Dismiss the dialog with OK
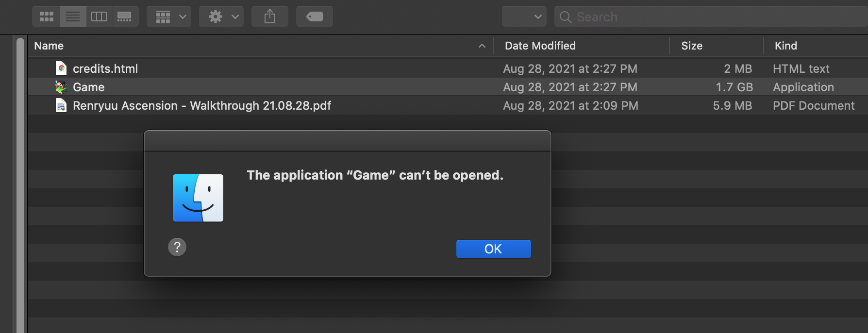This screenshot has height=333, width=868. 493,249
